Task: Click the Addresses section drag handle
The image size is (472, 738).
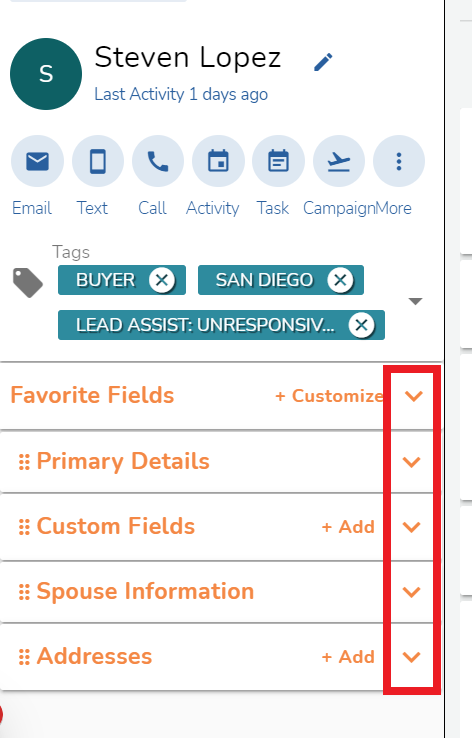Action: (24, 657)
